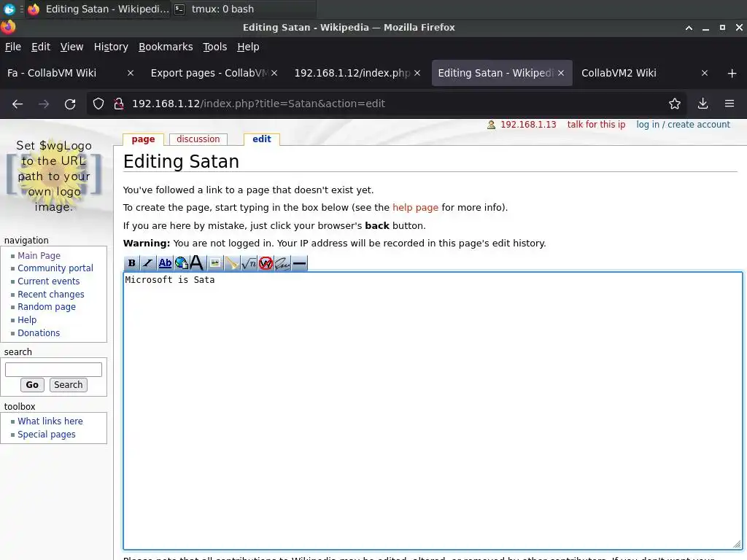Image resolution: width=747 pixels, height=560 pixels.
Task: Insert math formula with square root icon
Action: [249, 262]
